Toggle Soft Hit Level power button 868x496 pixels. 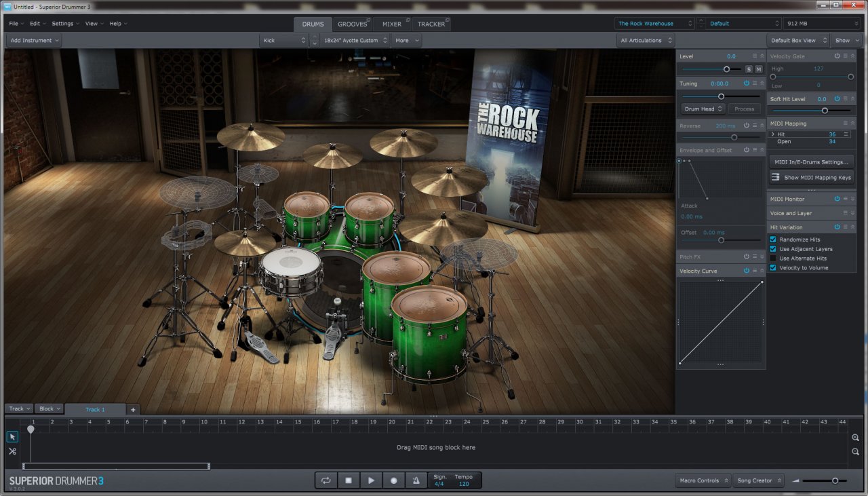837,99
